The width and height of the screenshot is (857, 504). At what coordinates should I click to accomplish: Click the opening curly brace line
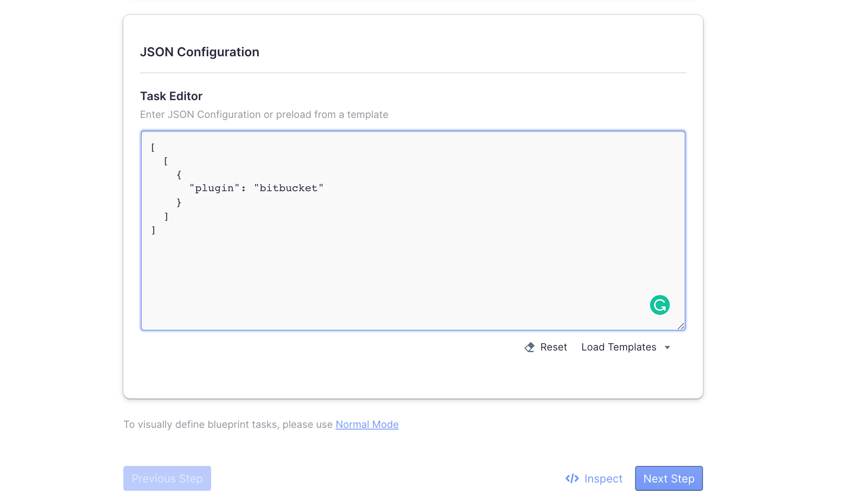click(179, 175)
